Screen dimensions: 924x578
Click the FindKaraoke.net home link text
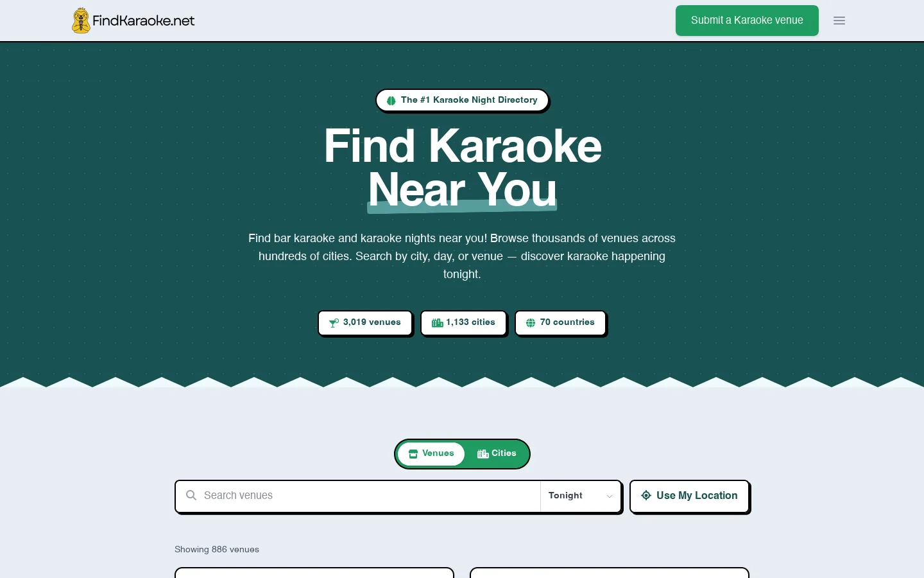coord(144,21)
